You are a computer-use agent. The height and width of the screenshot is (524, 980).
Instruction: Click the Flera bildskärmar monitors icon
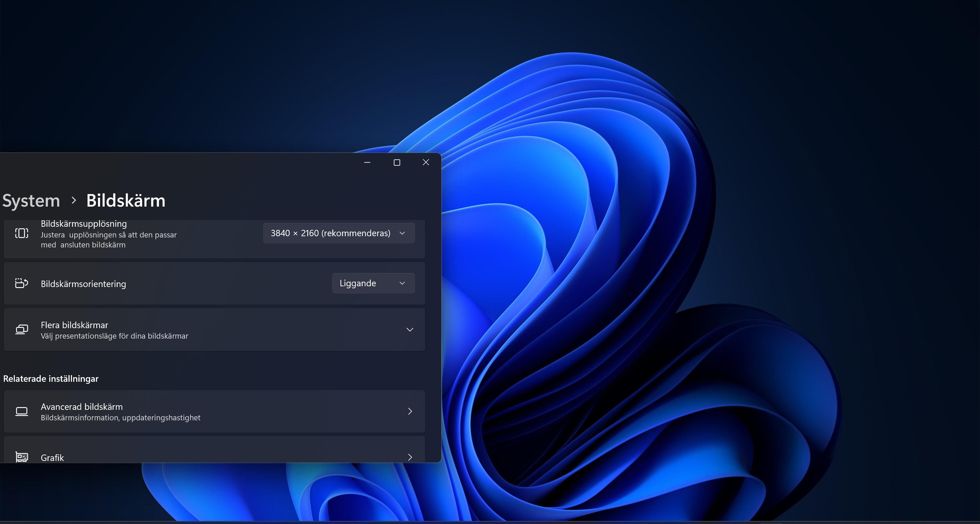(x=22, y=329)
